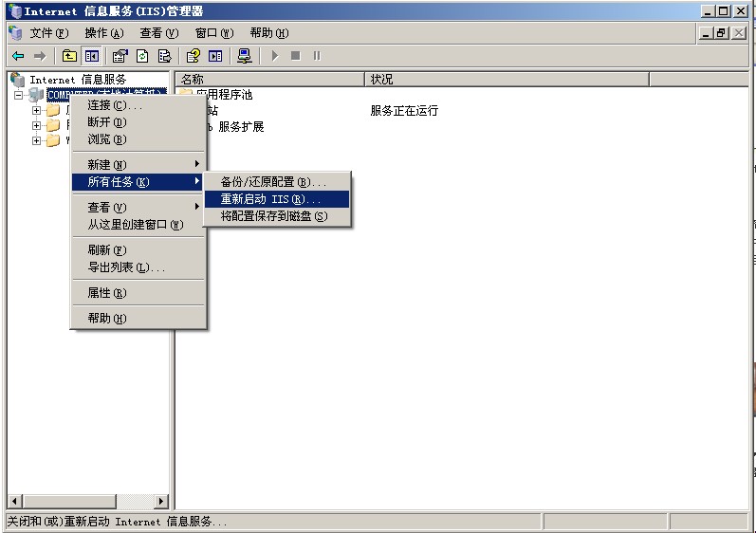
Task: Choose 从这里创建窗口(W) menu entry
Action: (138, 225)
